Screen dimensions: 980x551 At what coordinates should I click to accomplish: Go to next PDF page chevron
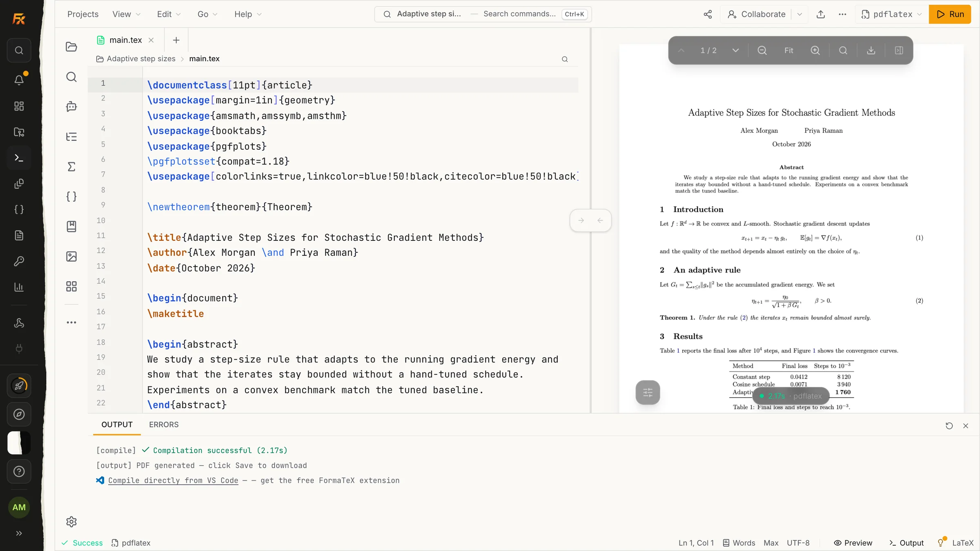click(x=735, y=50)
